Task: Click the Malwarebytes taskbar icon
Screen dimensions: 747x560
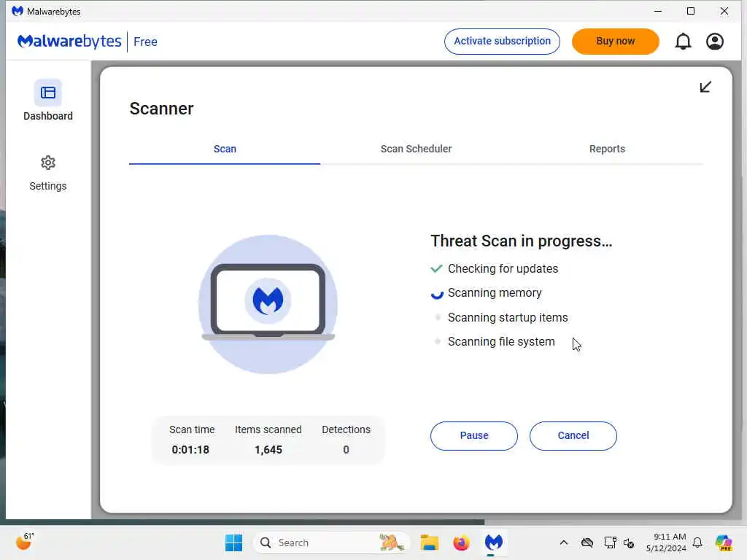Action: [x=494, y=542]
